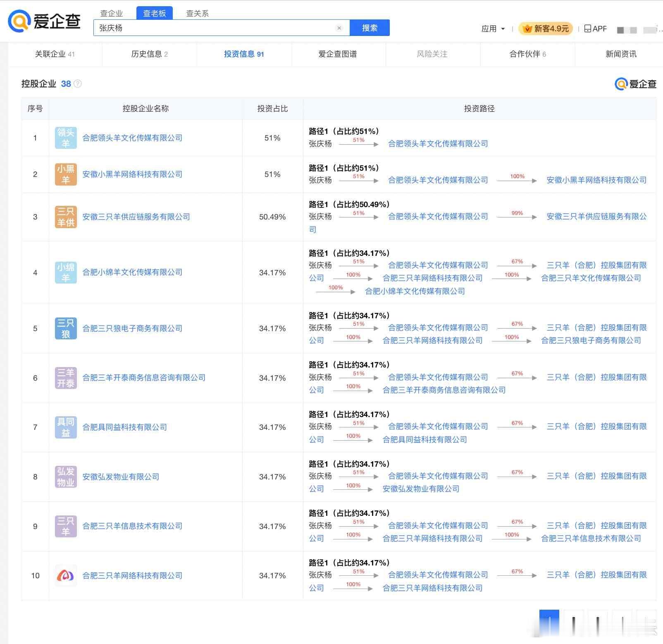Click 合肥三只羊文化传媒有限公司 in row 4 path
663x644 pixels.
pyautogui.click(x=591, y=278)
